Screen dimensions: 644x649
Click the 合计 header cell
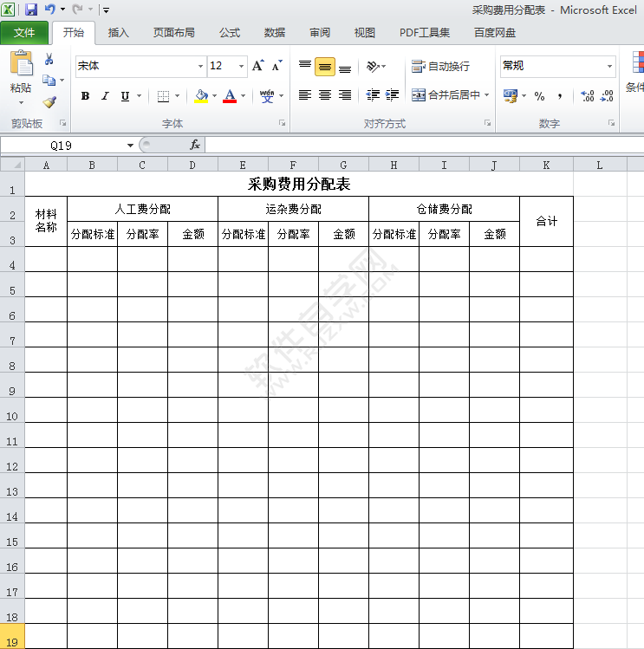(547, 222)
